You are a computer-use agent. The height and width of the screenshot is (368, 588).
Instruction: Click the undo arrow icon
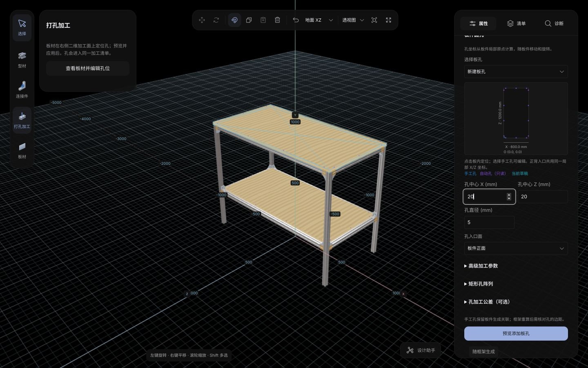point(296,20)
